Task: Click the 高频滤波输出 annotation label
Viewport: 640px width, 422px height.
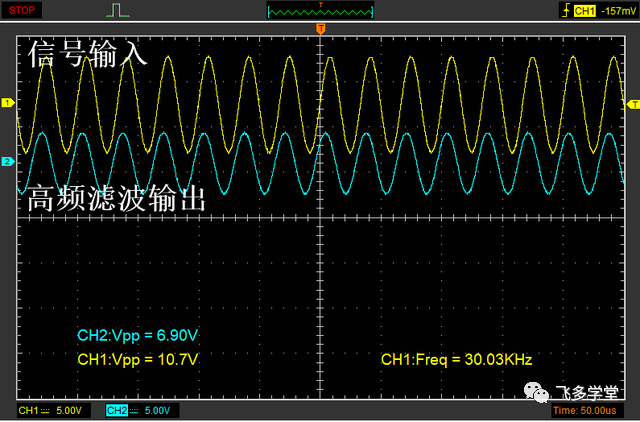Action: (116, 198)
